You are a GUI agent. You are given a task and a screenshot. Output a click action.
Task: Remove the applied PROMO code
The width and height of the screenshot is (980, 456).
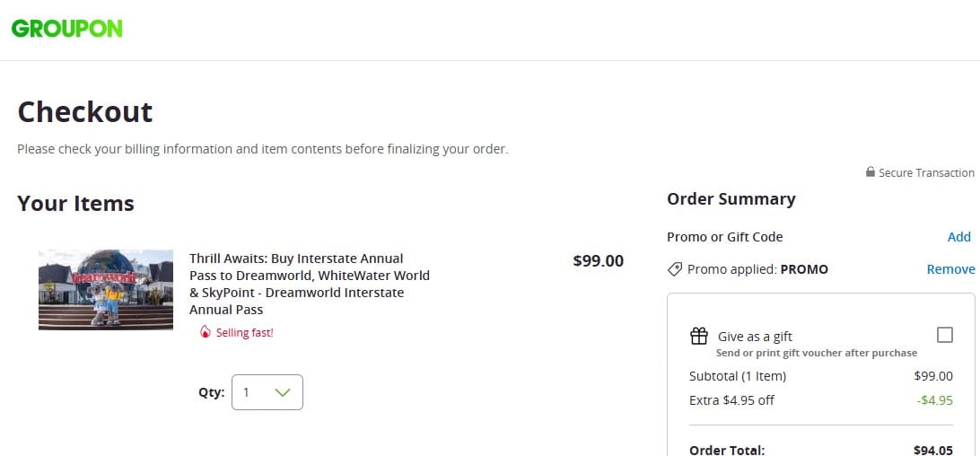[x=950, y=269]
